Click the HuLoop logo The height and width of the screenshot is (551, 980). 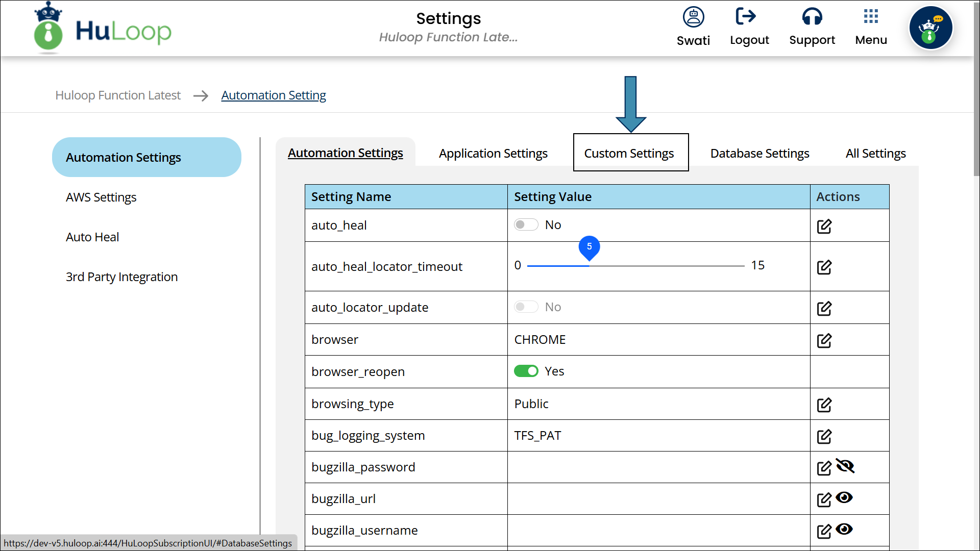(102, 29)
